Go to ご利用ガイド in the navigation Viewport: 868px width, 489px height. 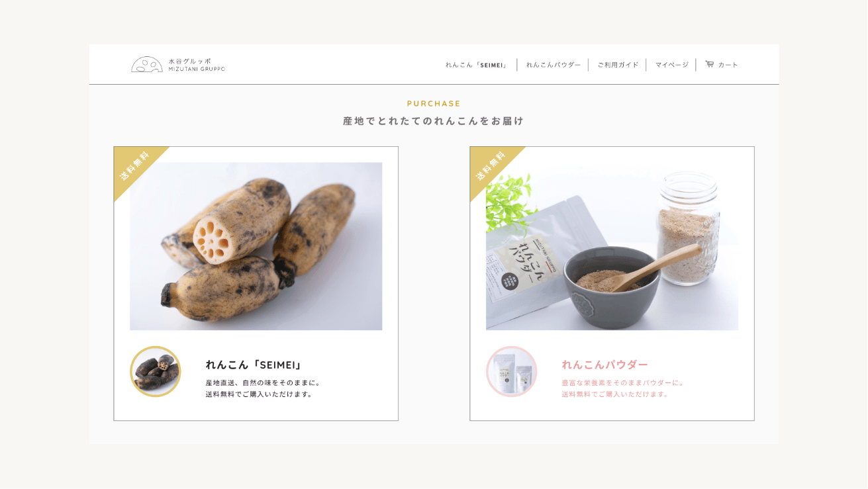tap(618, 65)
